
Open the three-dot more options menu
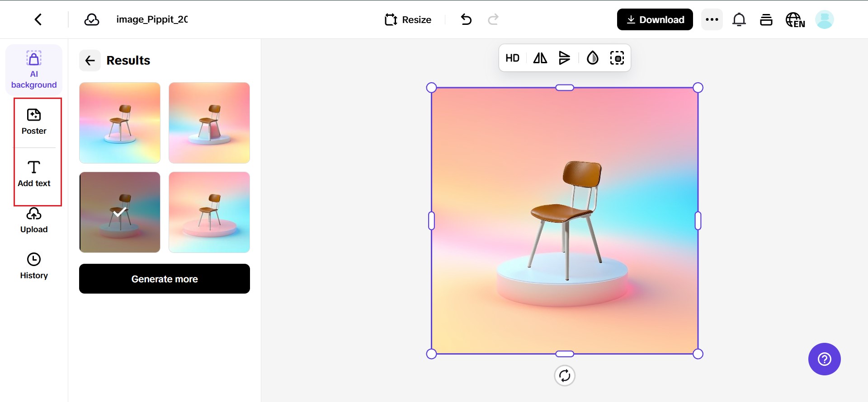click(x=712, y=19)
